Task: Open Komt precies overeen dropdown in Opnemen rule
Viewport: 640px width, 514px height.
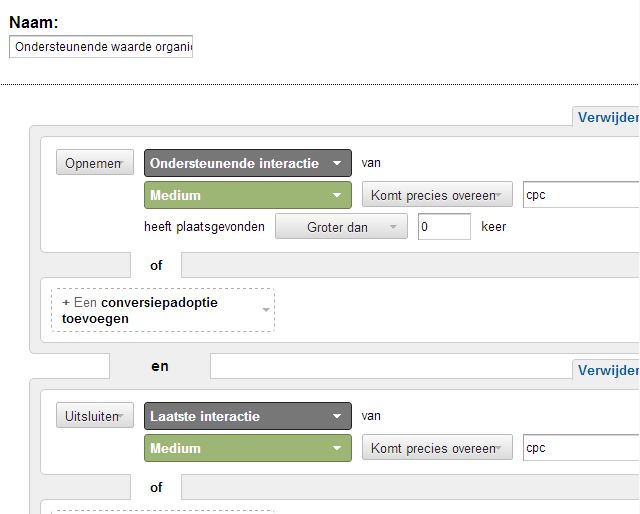Action: pyautogui.click(x=437, y=195)
